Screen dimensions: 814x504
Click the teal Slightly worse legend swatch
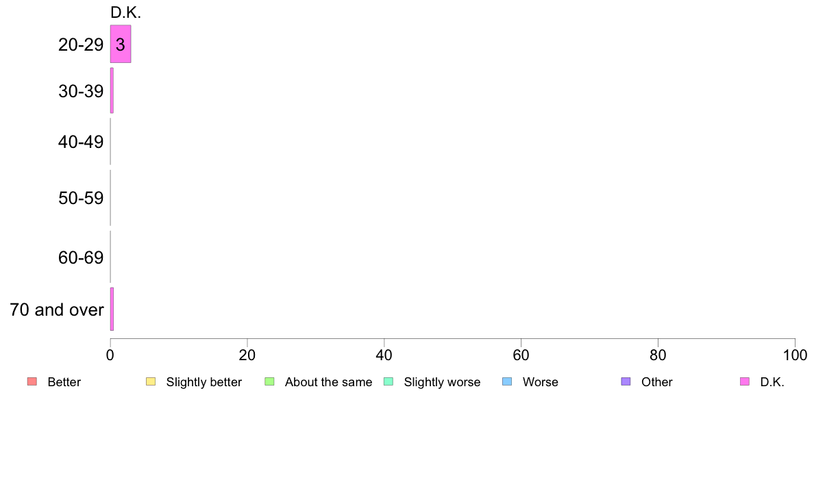click(x=388, y=381)
